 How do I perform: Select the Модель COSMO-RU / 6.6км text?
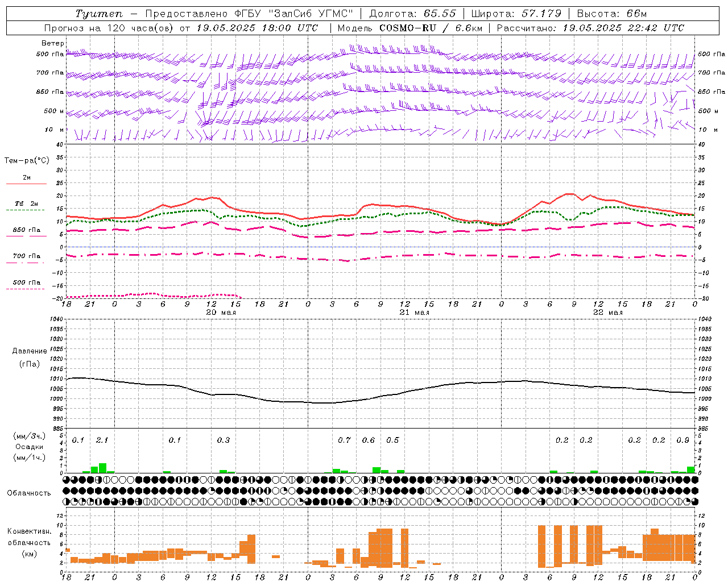click(x=409, y=28)
